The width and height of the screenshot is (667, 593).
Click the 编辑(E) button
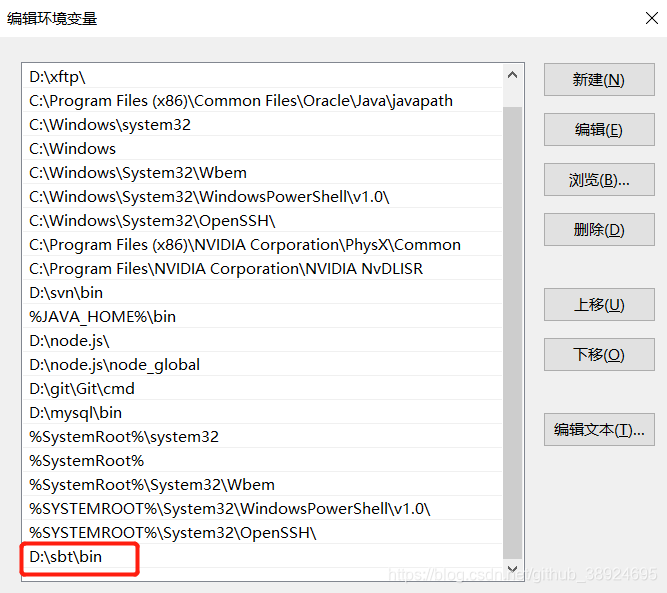pyautogui.click(x=599, y=129)
